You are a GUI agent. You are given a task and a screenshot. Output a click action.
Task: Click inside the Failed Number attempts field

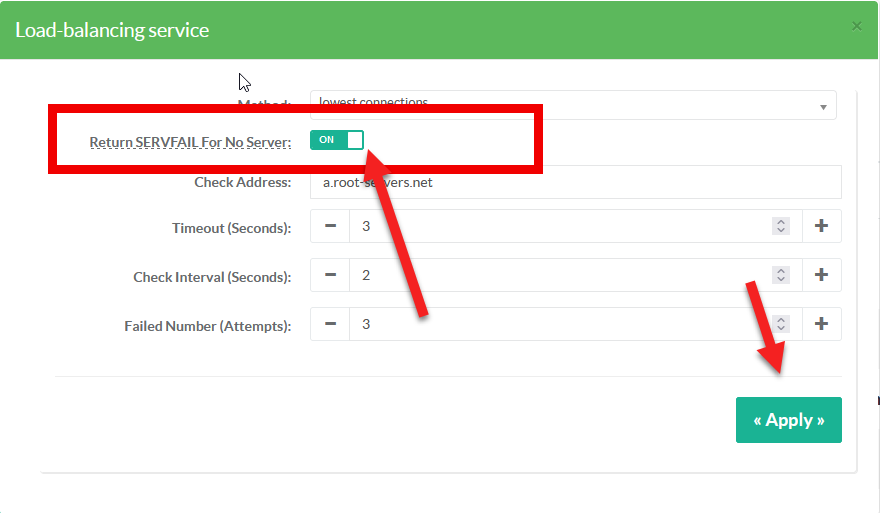tap(560, 324)
